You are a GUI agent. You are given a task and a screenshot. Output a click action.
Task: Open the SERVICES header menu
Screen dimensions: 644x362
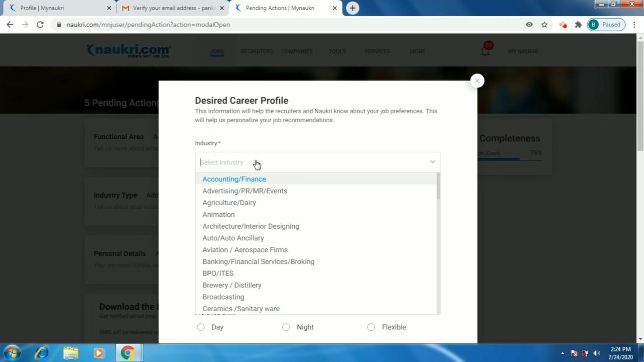[377, 51]
